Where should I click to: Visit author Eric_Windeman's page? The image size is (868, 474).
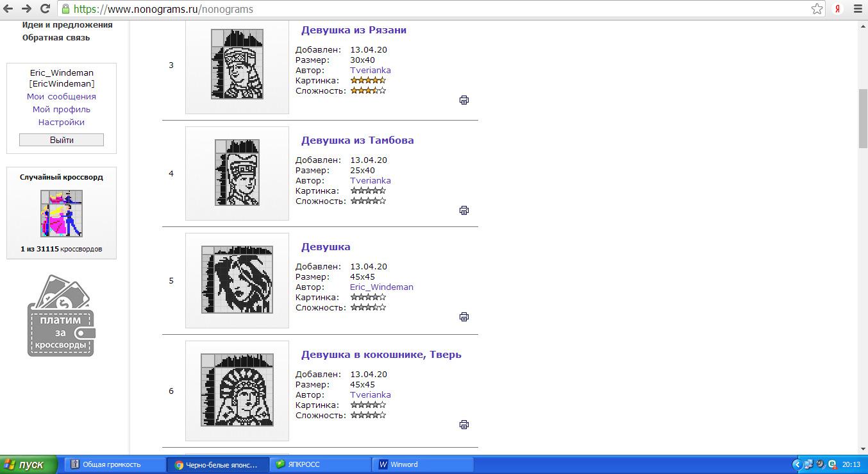pos(381,287)
